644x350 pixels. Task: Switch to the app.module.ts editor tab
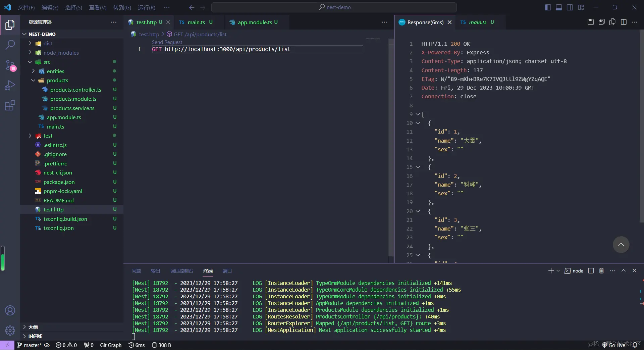[x=255, y=22]
